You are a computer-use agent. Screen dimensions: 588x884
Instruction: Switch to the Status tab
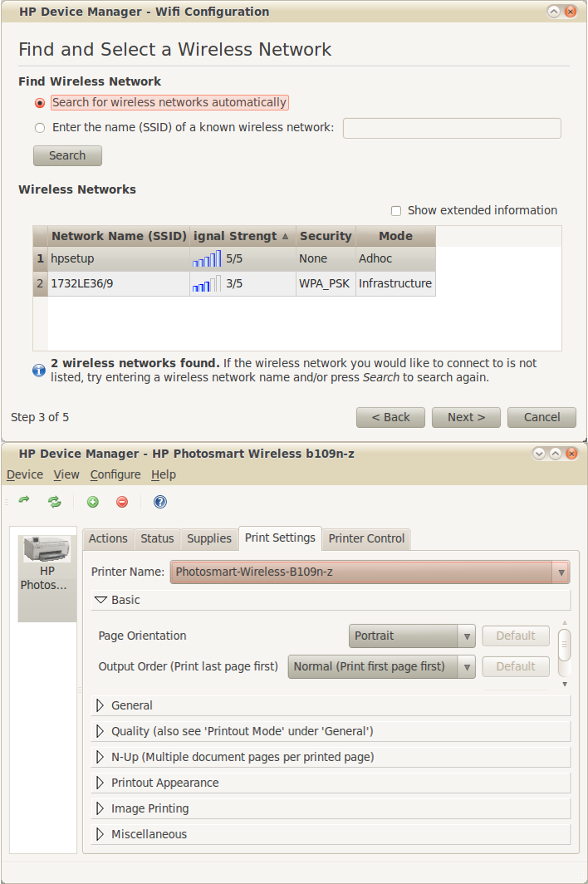click(157, 539)
